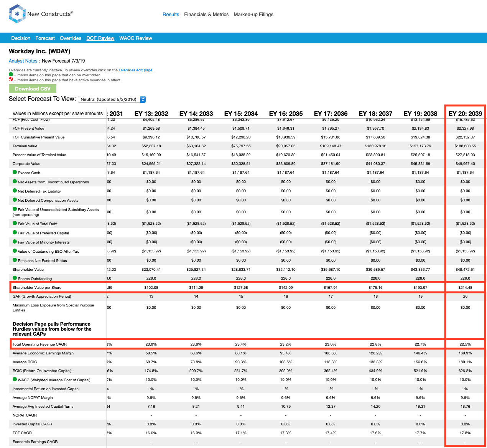Click the EY 13: 2032 column header
The image size is (487, 448).
tap(151, 114)
